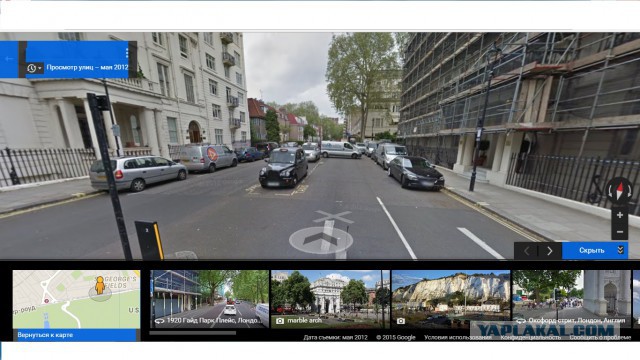Open the white cliffs photo thumbnail
This screenshot has height=360, width=640.
(x=451, y=299)
